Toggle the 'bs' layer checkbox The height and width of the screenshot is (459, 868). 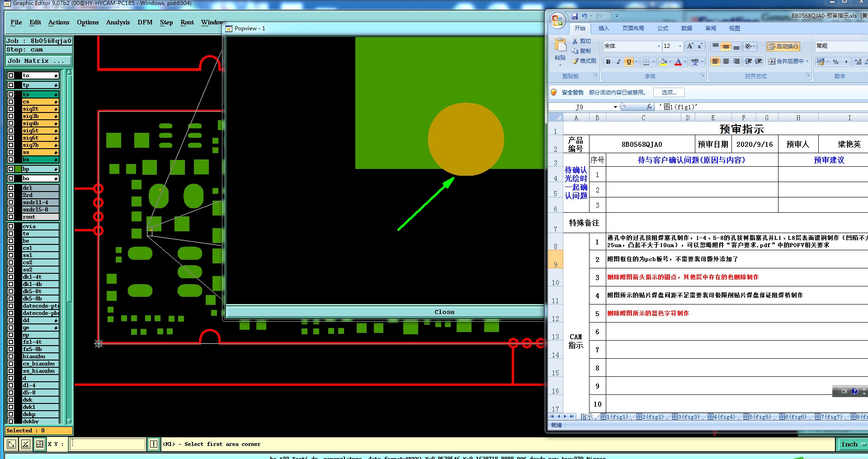[x=11, y=159]
